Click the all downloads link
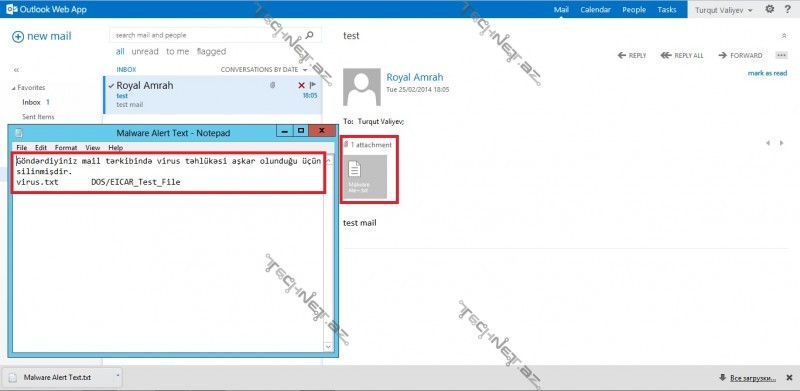Image resolution: width=800 pixels, height=391 pixels. pyautogui.click(x=752, y=378)
